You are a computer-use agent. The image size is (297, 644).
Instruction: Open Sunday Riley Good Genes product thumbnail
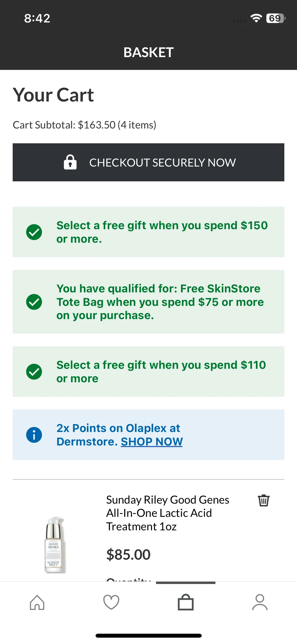(x=55, y=545)
